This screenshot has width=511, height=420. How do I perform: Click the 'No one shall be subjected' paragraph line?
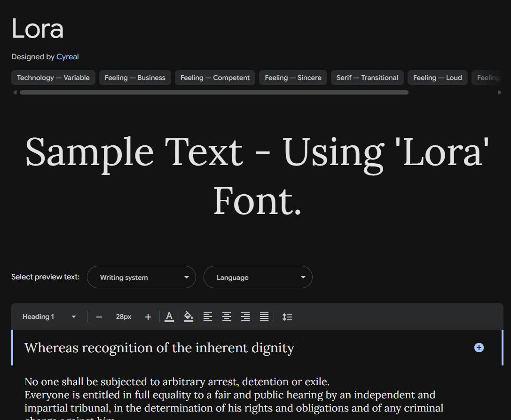click(x=177, y=381)
